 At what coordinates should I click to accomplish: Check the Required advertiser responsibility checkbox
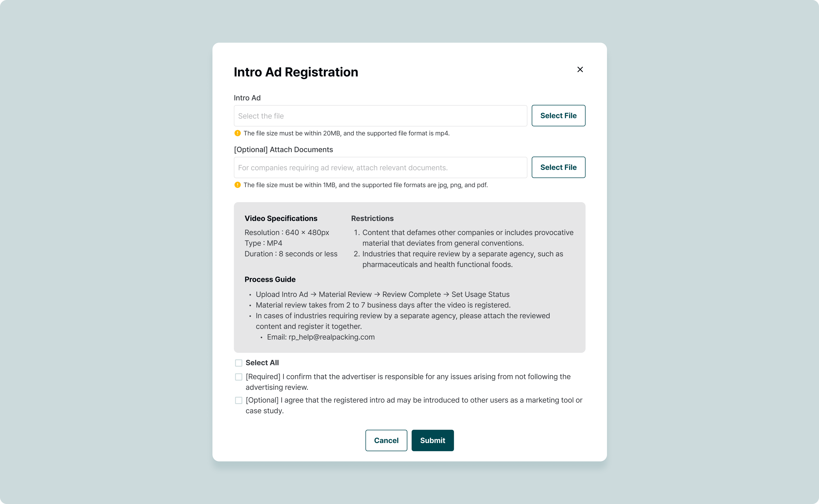point(238,377)
